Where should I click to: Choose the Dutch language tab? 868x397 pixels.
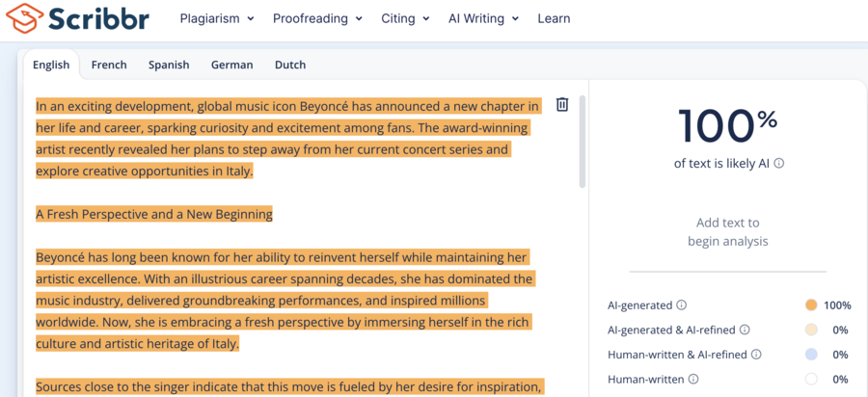point(290,65)
